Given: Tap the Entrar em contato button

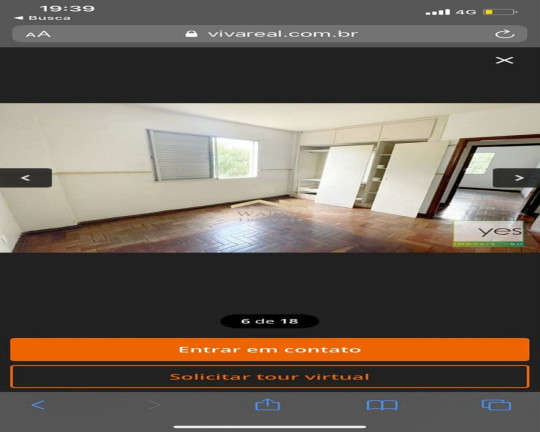Looking at the screenshot, I should click(x=270, y=349).
